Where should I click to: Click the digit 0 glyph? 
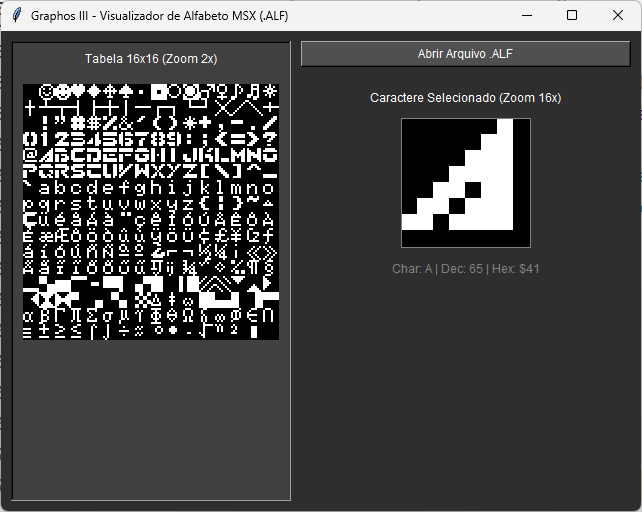point(31,140)
